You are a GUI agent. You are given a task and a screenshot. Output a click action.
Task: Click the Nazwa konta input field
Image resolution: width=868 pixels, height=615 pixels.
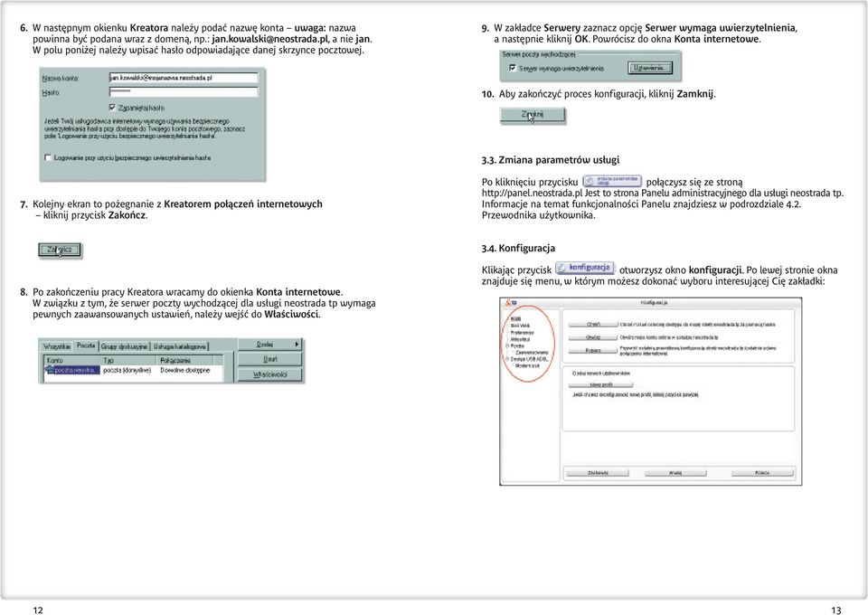[184, 78]
